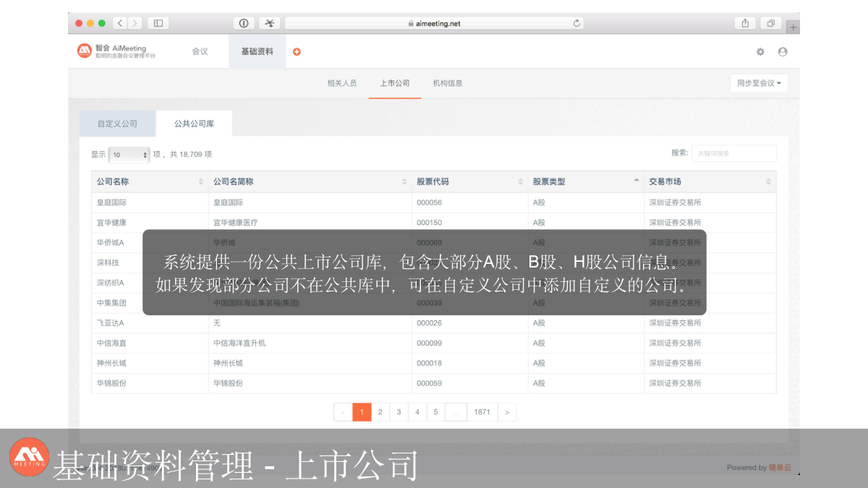
Task: Open the 机构信息 sub-tab
Action: coord(448,83)
